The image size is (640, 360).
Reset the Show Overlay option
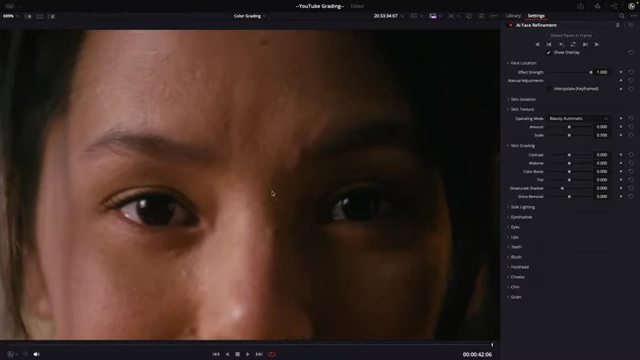coord(631,53)
